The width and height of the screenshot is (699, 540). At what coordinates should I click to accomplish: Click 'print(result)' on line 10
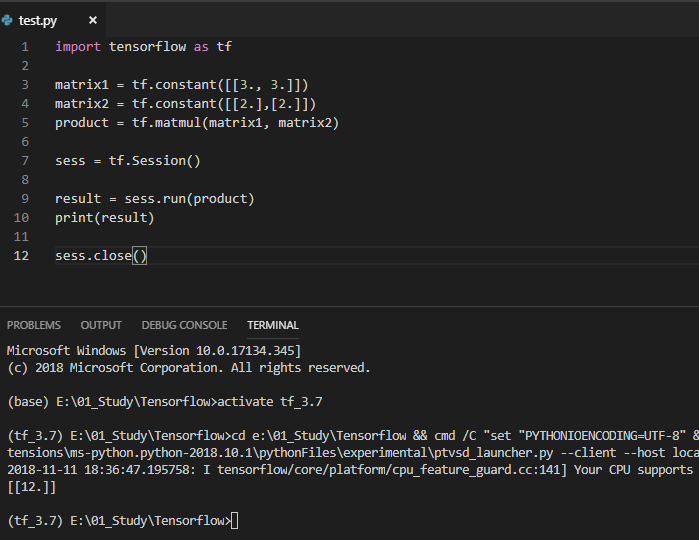(x=105, y=218)
